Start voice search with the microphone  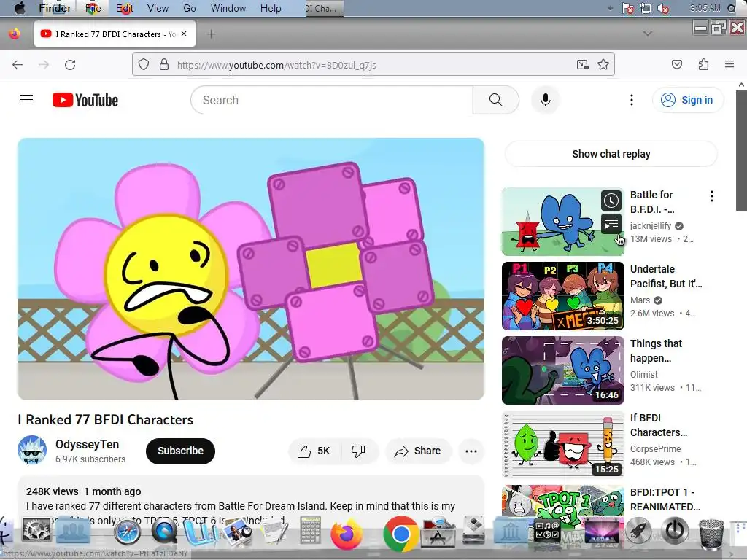[x=546, y=100]
